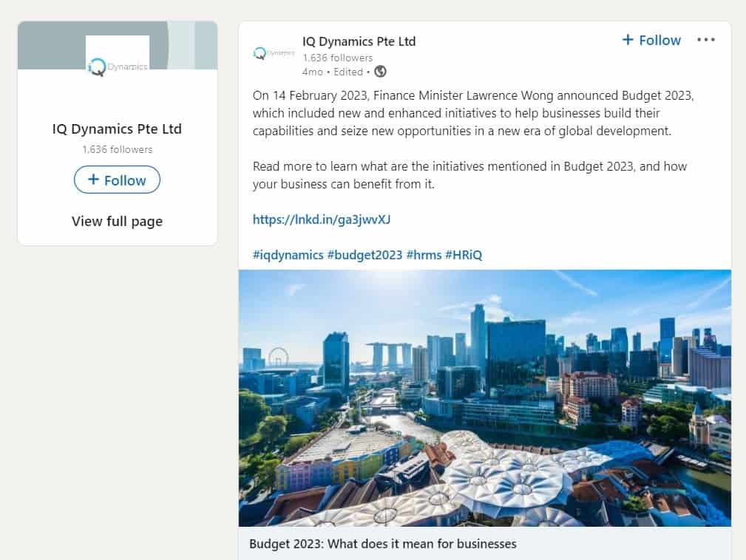The width and height of the screenshot is (746, 560).
Task: Select the #HRiQ hashtag
Action: (x=464, y=255)
